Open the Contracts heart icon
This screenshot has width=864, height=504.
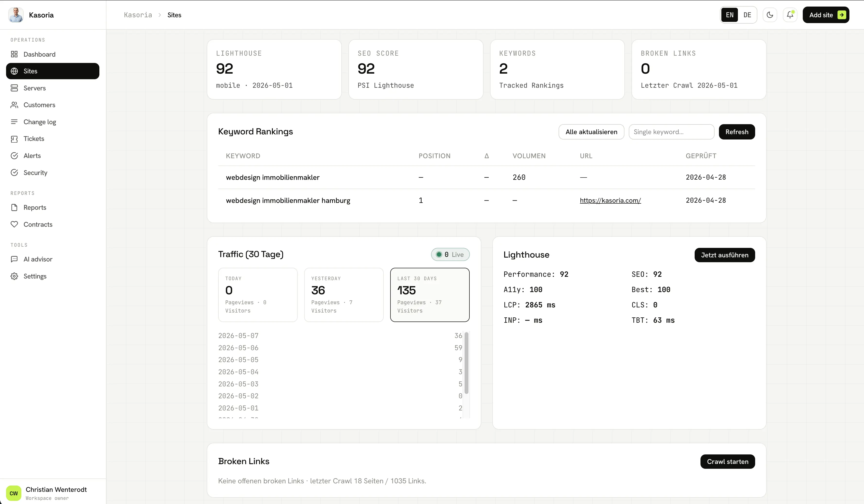tap(14, 224)
